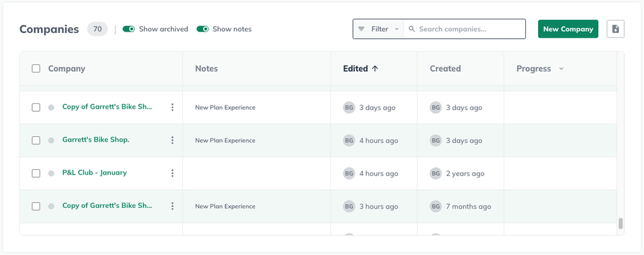Viewport: 644px width, 255px height.
Task: Sort by the Edited column header
Action: 356,68
